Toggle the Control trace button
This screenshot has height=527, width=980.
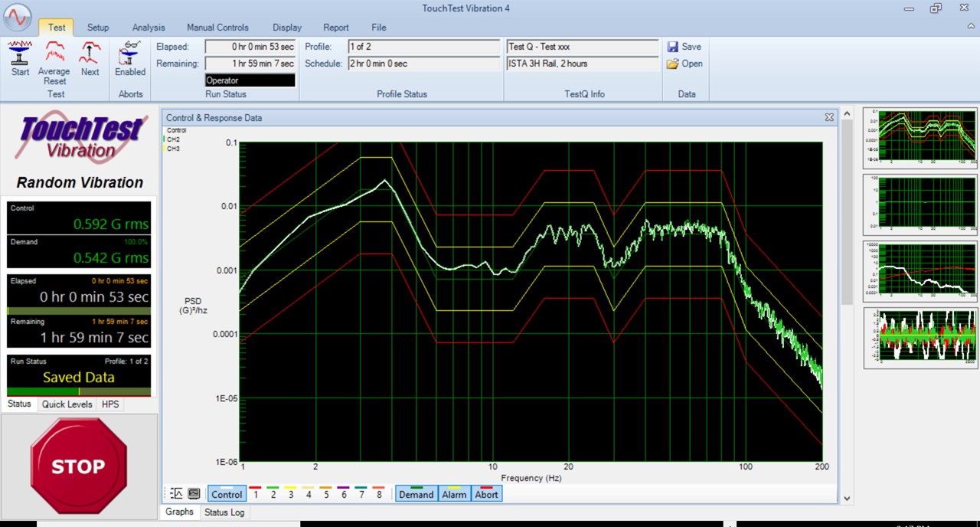point(227,494)
